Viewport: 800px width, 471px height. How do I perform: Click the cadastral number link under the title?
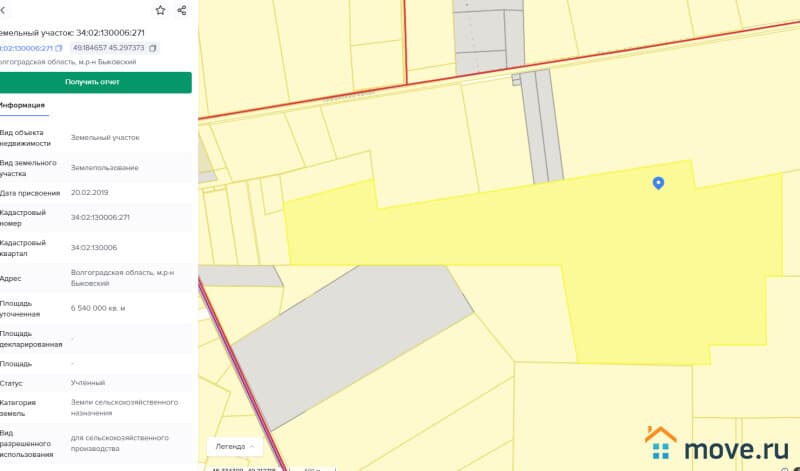click(x=26, y=48)
